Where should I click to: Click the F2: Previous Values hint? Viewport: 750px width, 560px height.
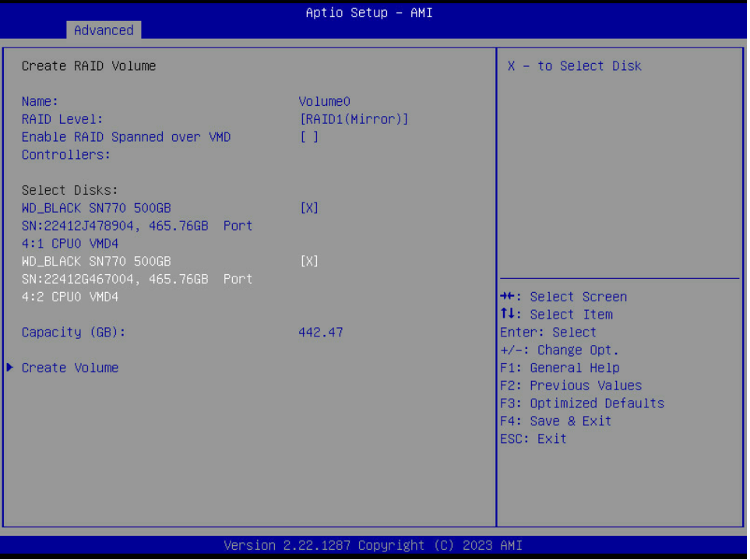[x=571, y=386]
